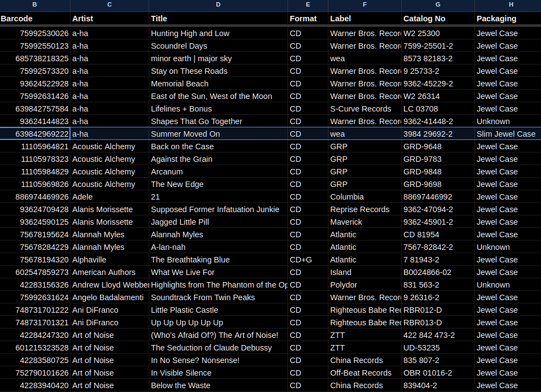Click the Catalog No header cell

pyautogui.click(x=438, y=19)
